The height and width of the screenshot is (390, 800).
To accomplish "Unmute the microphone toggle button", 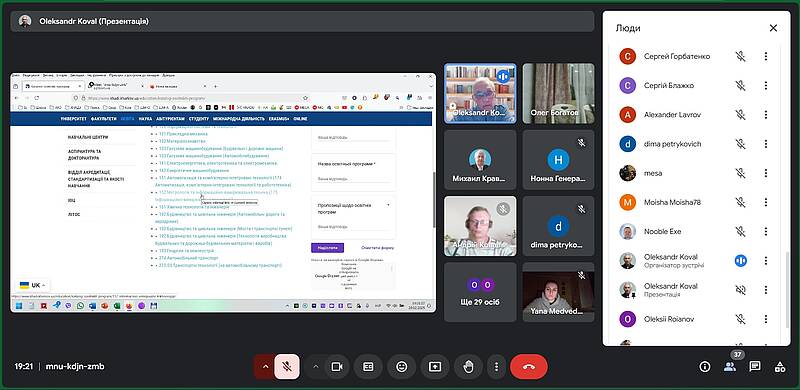I will click(287, 367).
